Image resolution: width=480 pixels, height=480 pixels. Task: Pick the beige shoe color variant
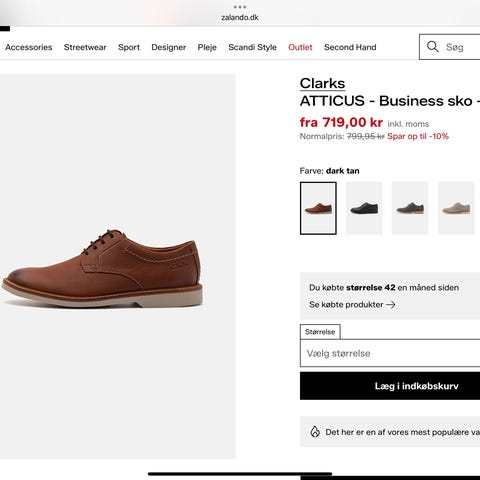[456, 208]
